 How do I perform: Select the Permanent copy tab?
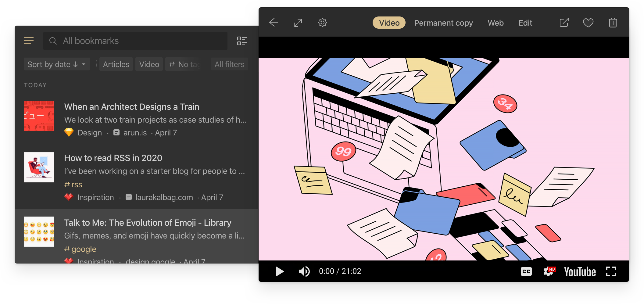[444, 23]
